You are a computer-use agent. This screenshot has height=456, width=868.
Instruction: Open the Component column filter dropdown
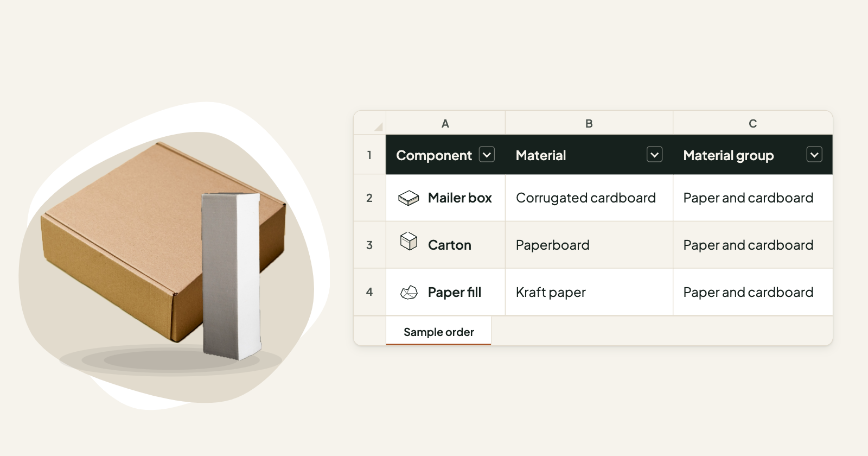click(x=487, y=155)
